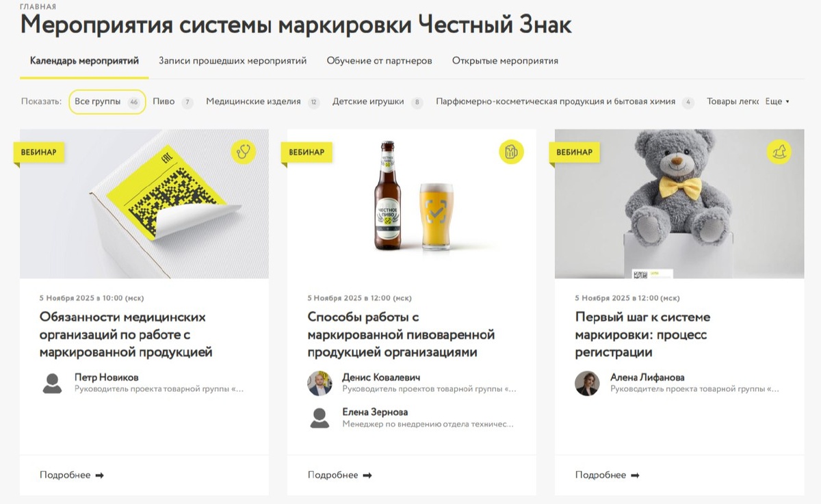
Task: Click Алена Лифанова's profile photo
Action: [x=587, y=383]
